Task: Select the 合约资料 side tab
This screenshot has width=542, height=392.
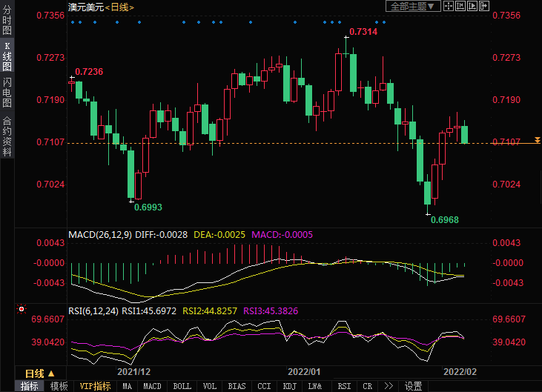Action: (7, 136)
